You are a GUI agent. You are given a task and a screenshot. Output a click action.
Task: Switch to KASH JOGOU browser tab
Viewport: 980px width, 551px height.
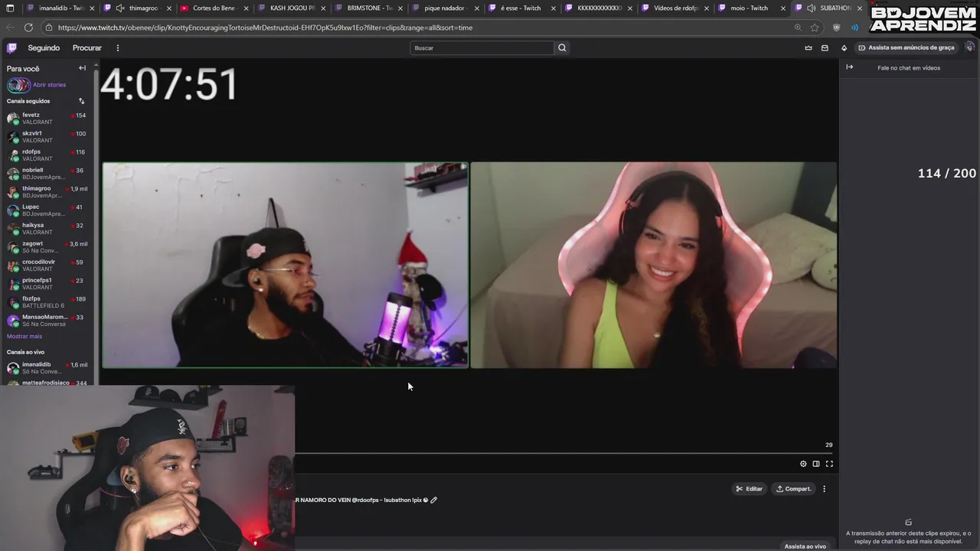pos(291,8)
